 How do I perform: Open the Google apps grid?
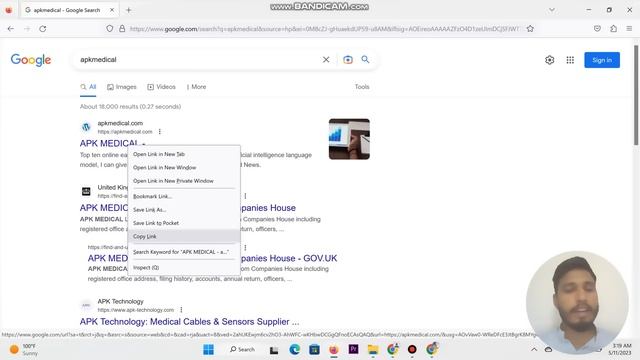coord(570,60)
